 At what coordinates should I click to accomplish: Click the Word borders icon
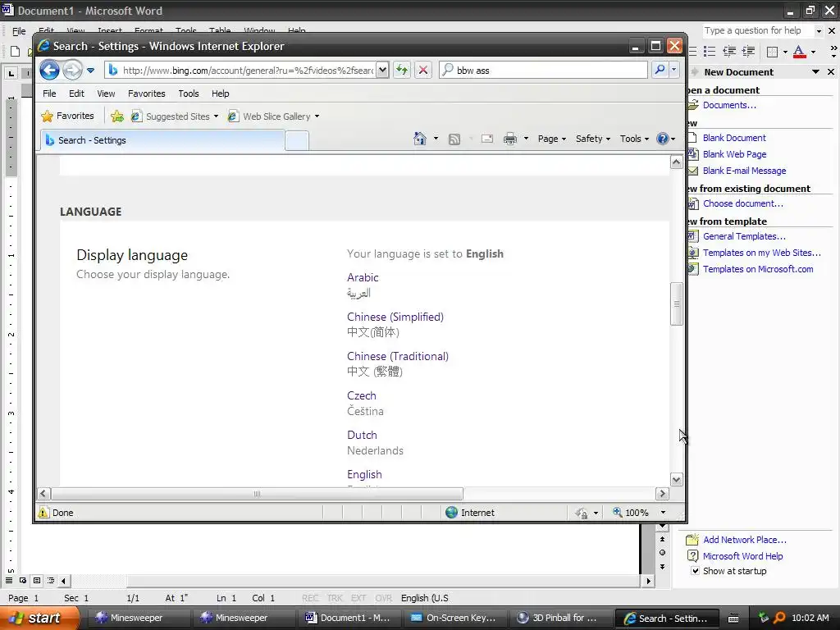click(772, 52)
